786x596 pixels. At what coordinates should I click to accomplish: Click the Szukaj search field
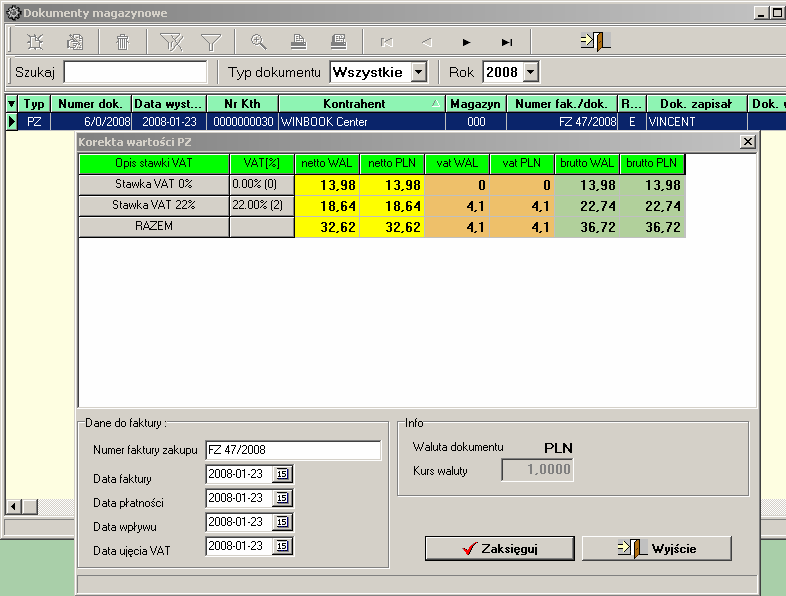[135, 72]
